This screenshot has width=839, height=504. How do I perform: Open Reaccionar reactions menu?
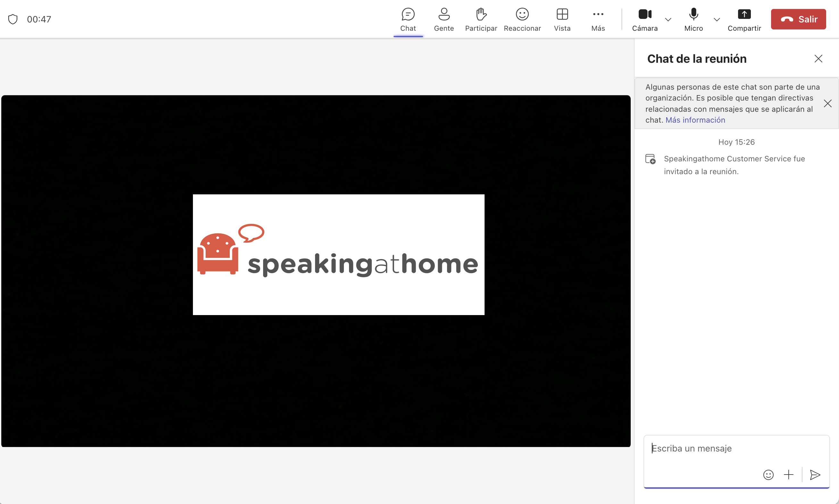(522, 19)
